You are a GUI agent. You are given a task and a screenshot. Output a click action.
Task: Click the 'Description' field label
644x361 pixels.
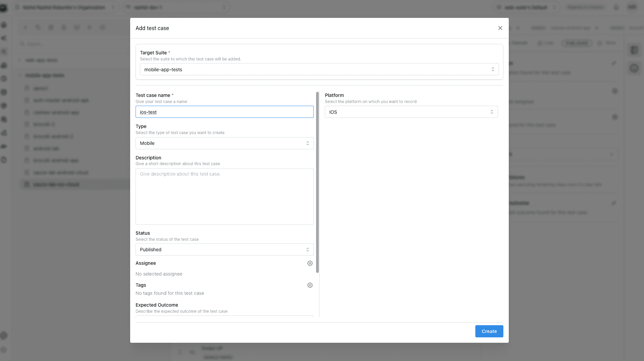pyautogui.click(x=148, y=158)
